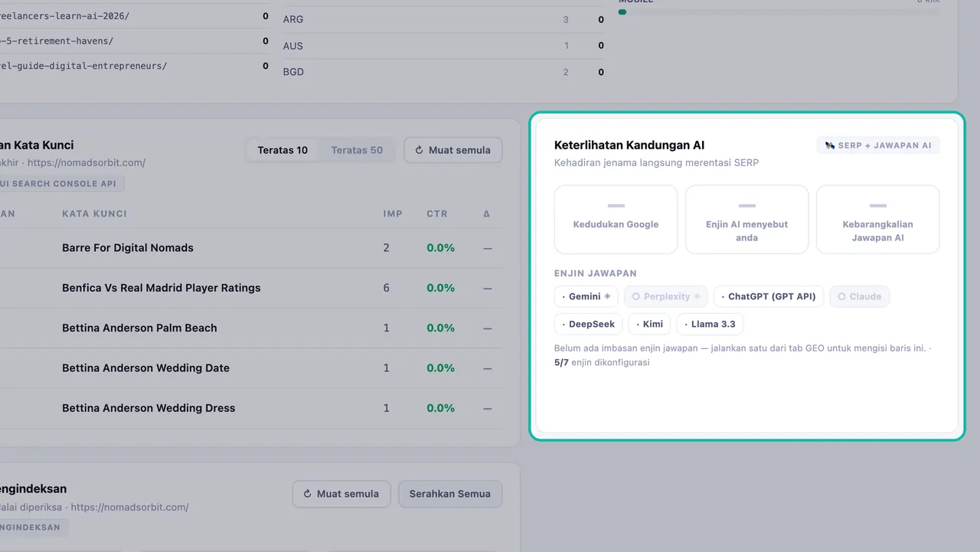Open the Kedudukan Google card
The width and height of the screenshot is (980, 552).
pos(616,219)
